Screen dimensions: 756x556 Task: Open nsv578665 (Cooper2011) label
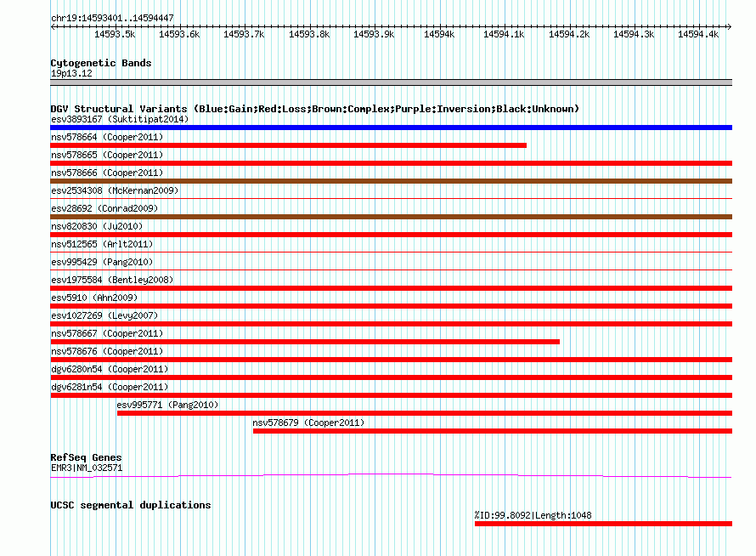pyautogui.click(x=107, y=155)
